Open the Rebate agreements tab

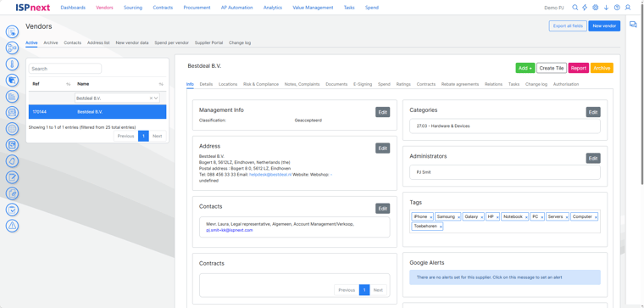(460, 84)
